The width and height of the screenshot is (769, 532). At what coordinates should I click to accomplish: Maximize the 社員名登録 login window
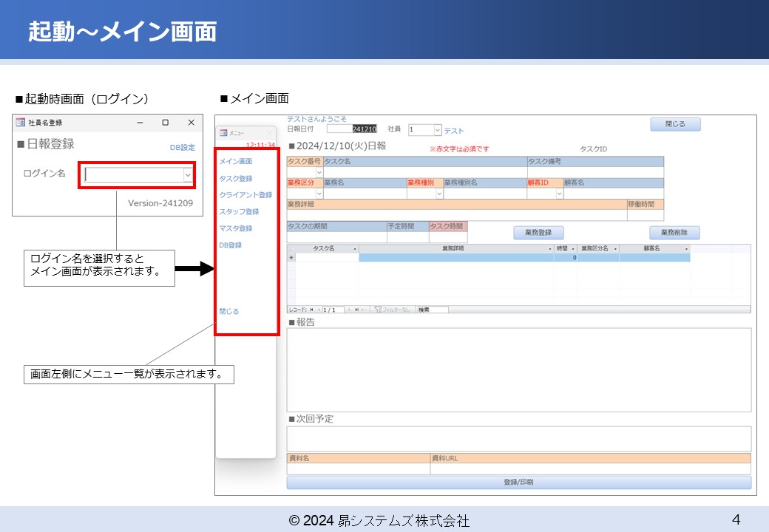[165, 123]
